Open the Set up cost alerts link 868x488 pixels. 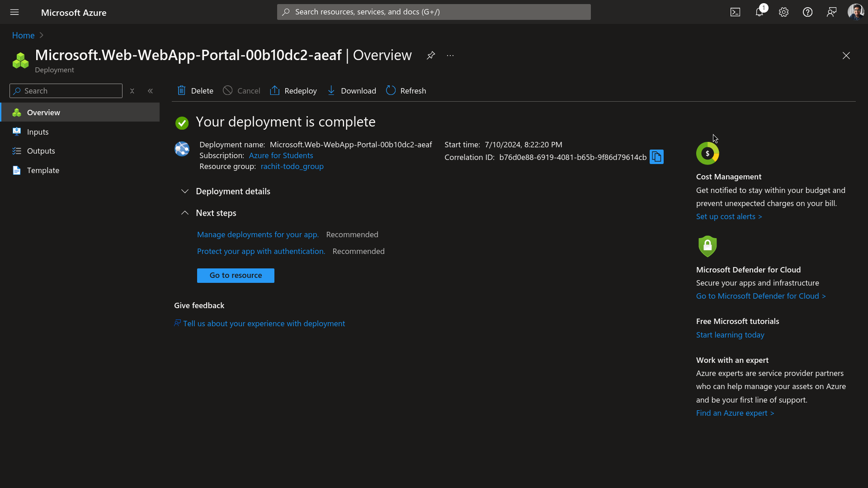(x=729, y=216)
